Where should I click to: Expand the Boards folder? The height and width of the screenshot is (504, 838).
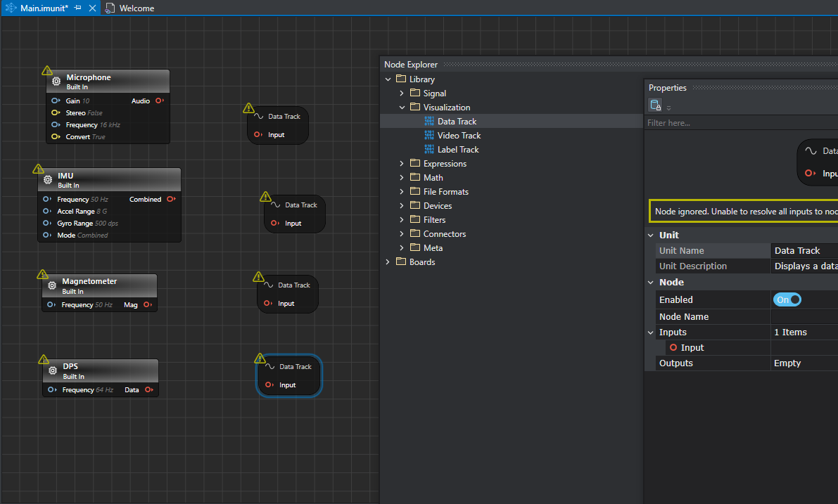tap(388, 261)
